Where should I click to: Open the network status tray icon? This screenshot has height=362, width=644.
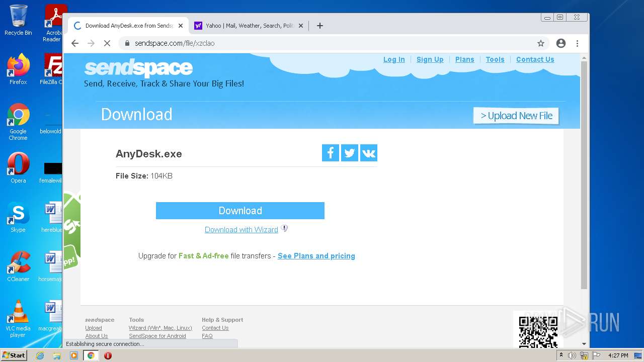[584, 355]
